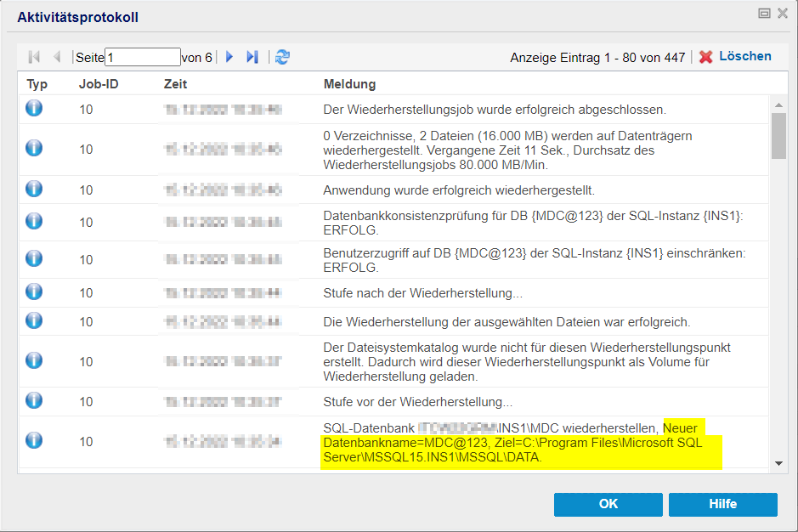Image resolution: width=798 pixels, height=532 pixels.
Task: Select the 'Stufe nach der Wiederherstellung' row
Action: point(422,293)
